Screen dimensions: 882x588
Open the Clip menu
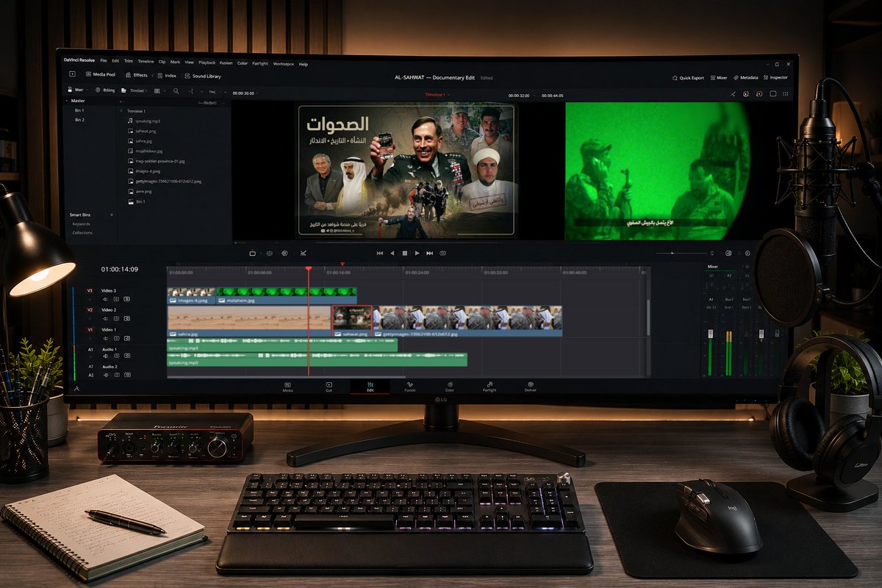[x=162, y=62]
